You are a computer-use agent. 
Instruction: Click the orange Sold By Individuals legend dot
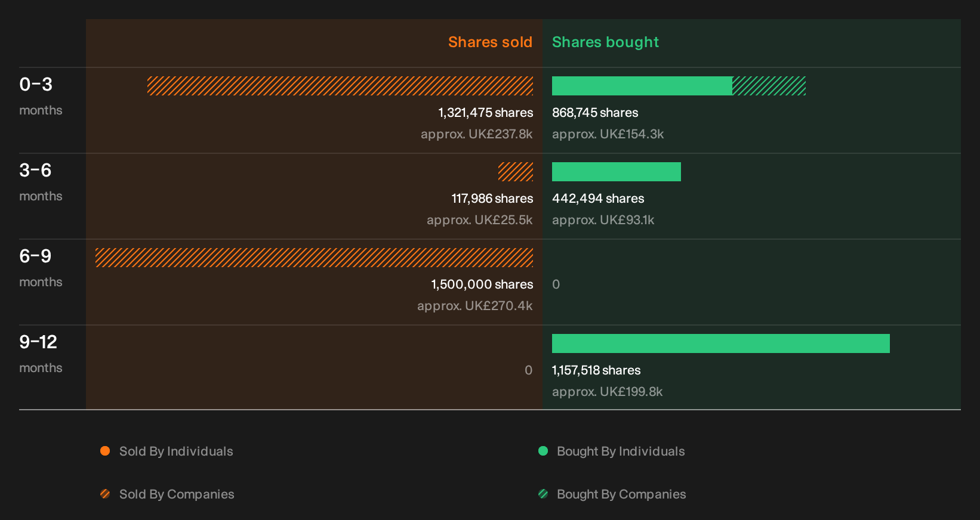105,451
